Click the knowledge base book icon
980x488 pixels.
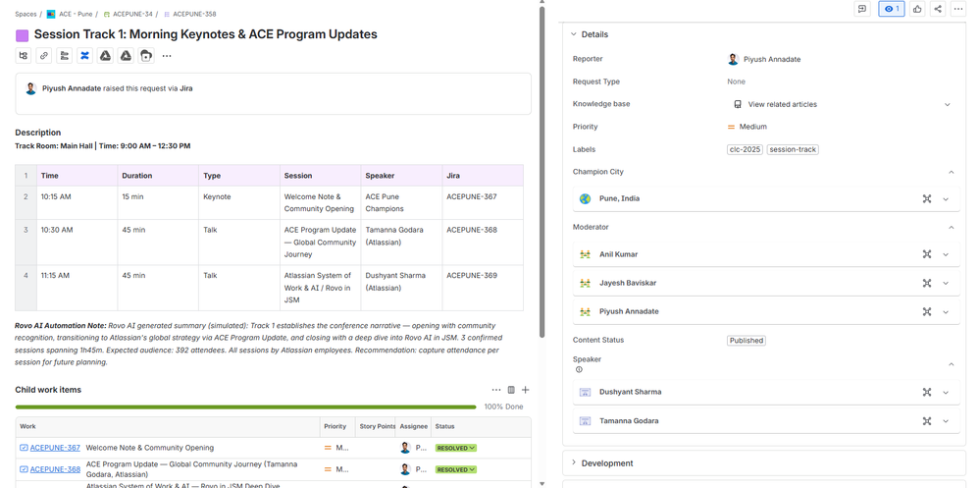(738, 104)
